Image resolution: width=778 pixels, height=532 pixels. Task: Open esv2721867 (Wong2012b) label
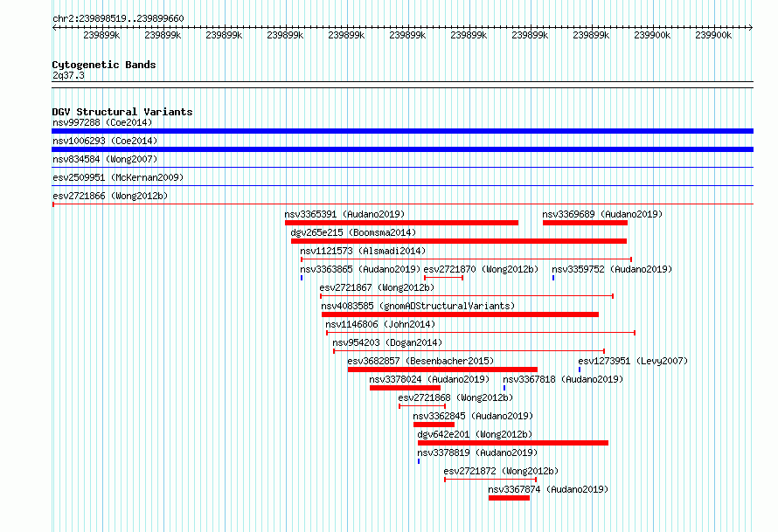(x=377, y=287)
